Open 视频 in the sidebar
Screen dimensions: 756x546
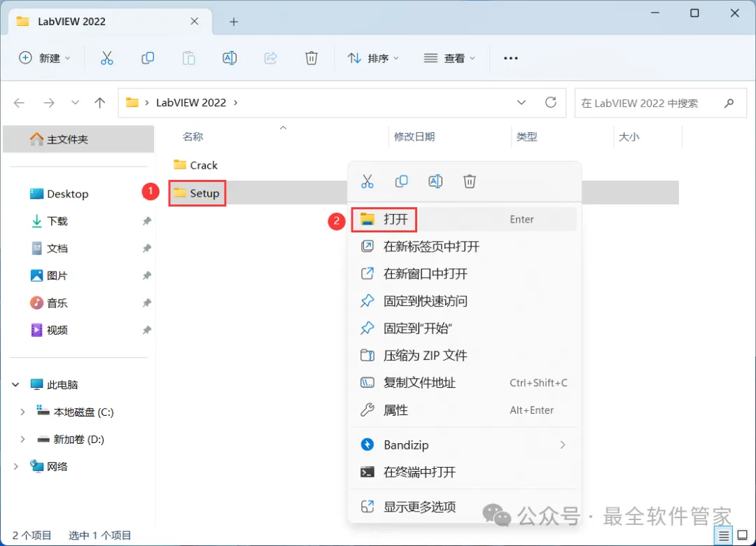click(78, 330)
